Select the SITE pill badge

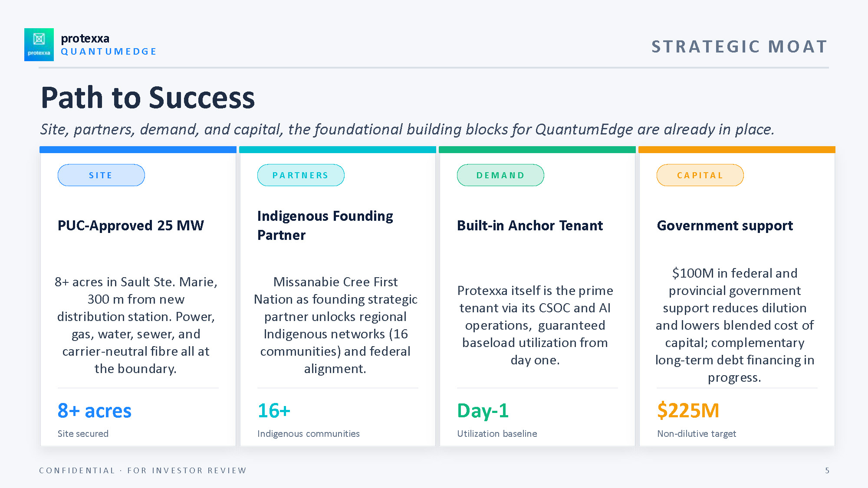(x=101, y=175)
